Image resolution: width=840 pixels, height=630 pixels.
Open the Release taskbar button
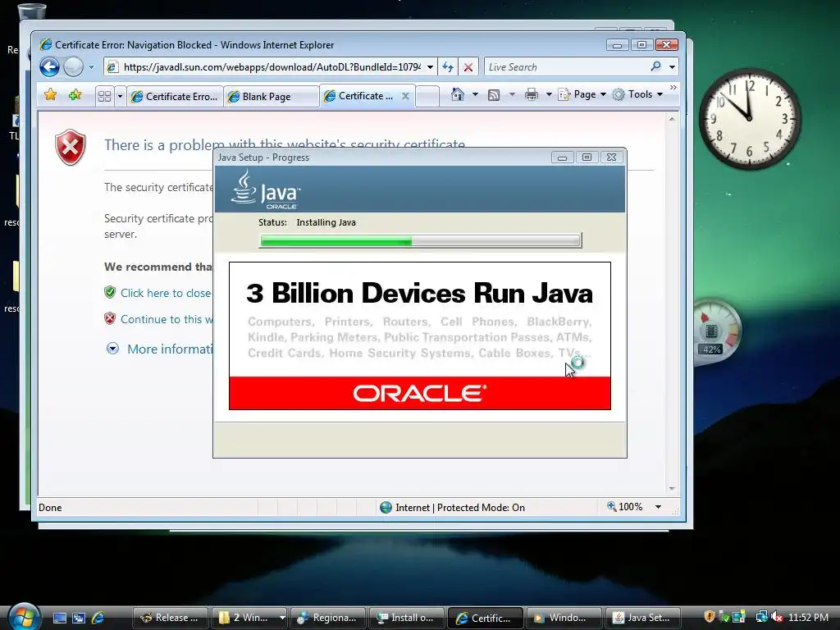(x=171, y=618)
